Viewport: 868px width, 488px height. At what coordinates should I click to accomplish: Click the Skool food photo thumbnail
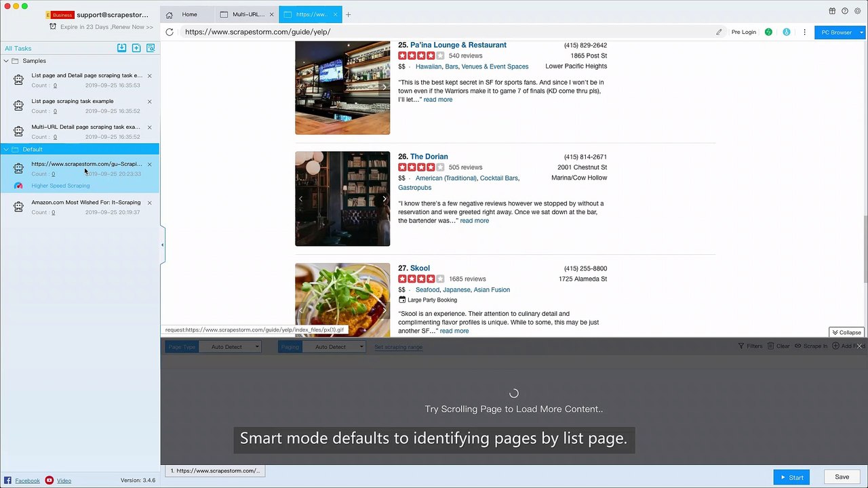click(342, 300)
